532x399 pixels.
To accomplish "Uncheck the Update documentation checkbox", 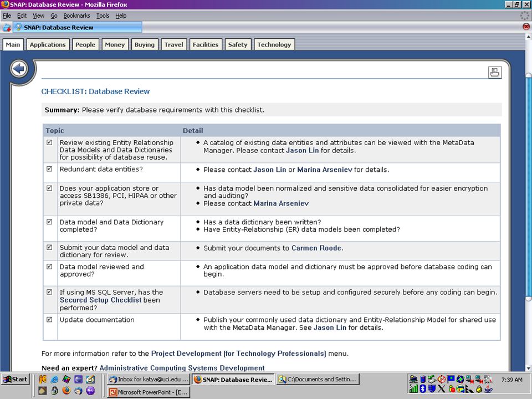I will point(49,320).
